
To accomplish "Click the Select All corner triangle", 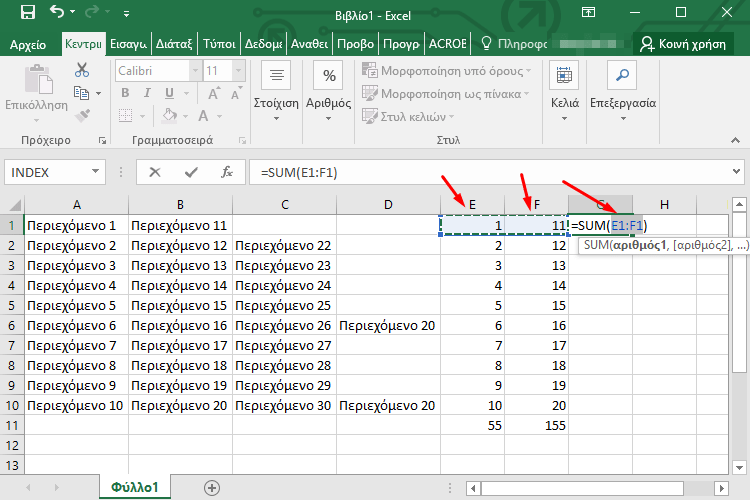I will pos(13,205).
